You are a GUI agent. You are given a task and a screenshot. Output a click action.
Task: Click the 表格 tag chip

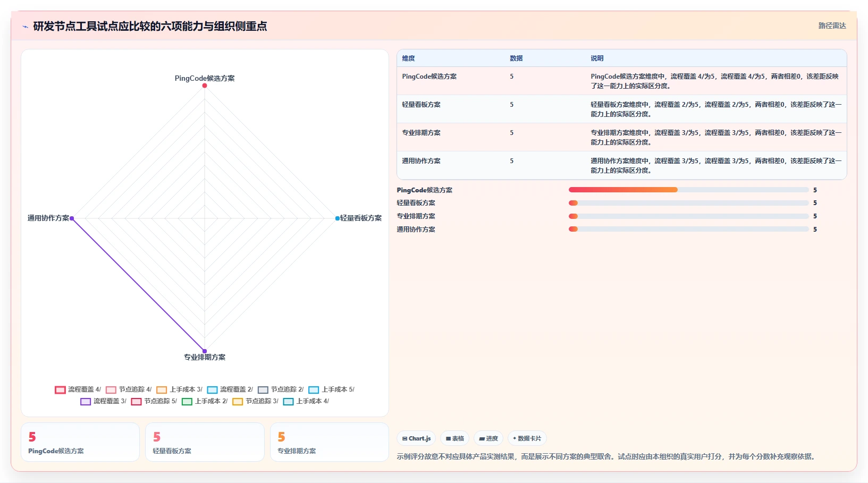pos(454,438)
